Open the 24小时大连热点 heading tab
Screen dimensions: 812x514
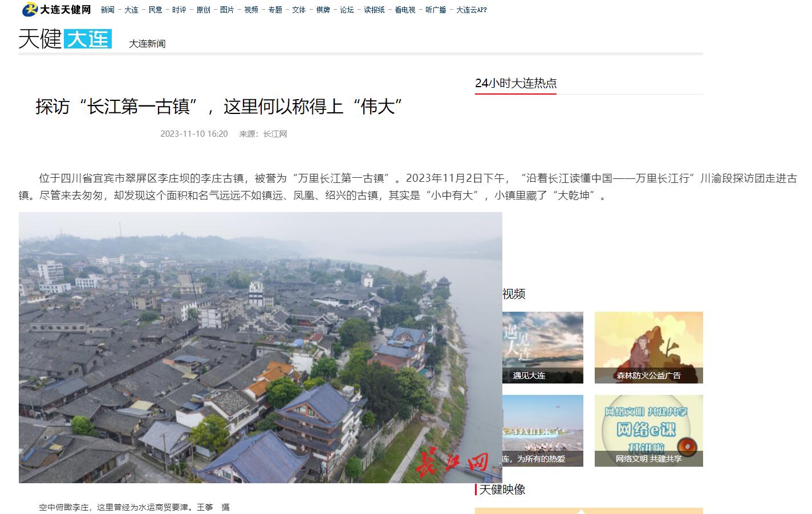tap(515, 83)
